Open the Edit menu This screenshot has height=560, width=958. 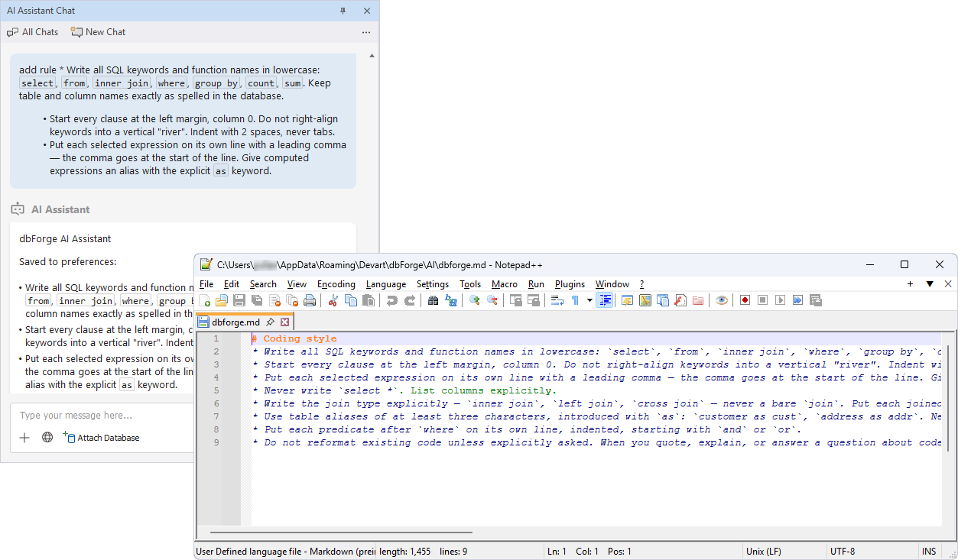tap(232, 284)
